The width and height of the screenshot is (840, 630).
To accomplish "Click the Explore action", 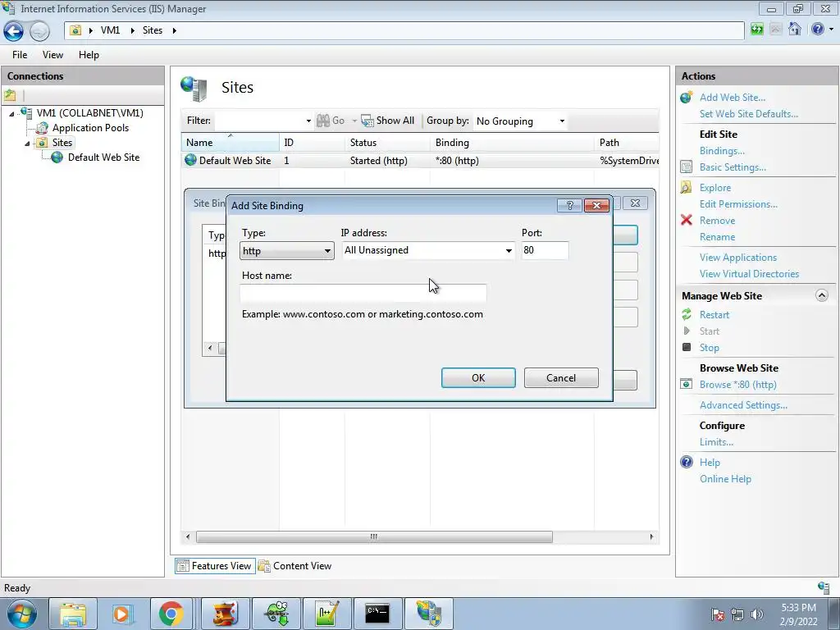I will (714, 188).
